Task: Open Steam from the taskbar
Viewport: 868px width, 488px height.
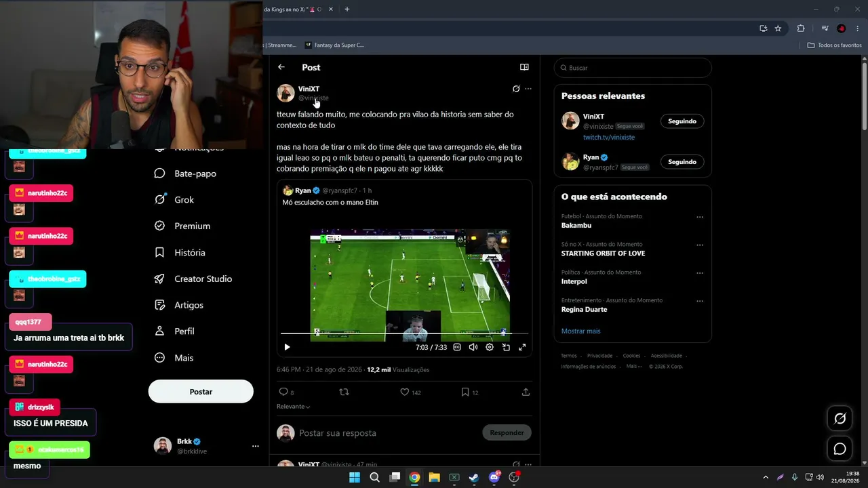Action: [x=474, y=477]
